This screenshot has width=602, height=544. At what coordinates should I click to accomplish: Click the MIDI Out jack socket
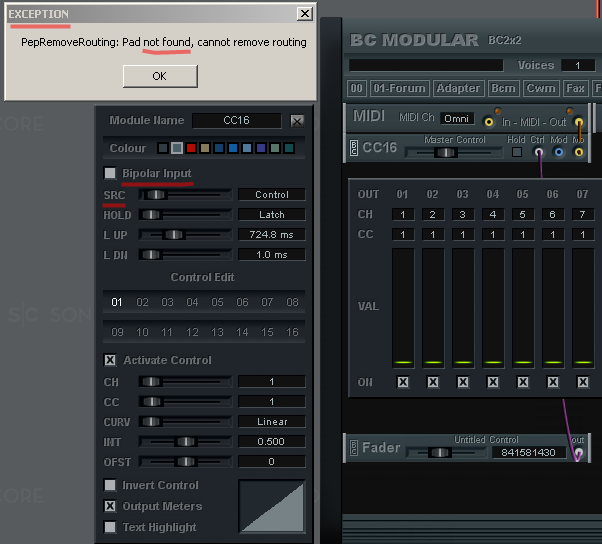point(578,122)
